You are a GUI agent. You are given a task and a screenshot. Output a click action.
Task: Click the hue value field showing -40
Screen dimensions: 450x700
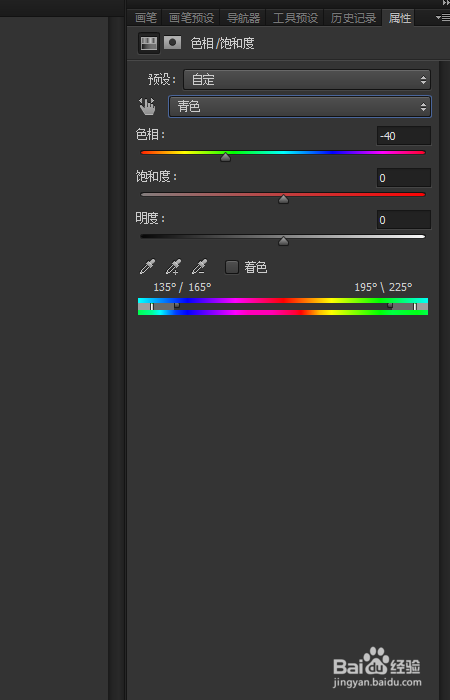(x=404, y=136)
